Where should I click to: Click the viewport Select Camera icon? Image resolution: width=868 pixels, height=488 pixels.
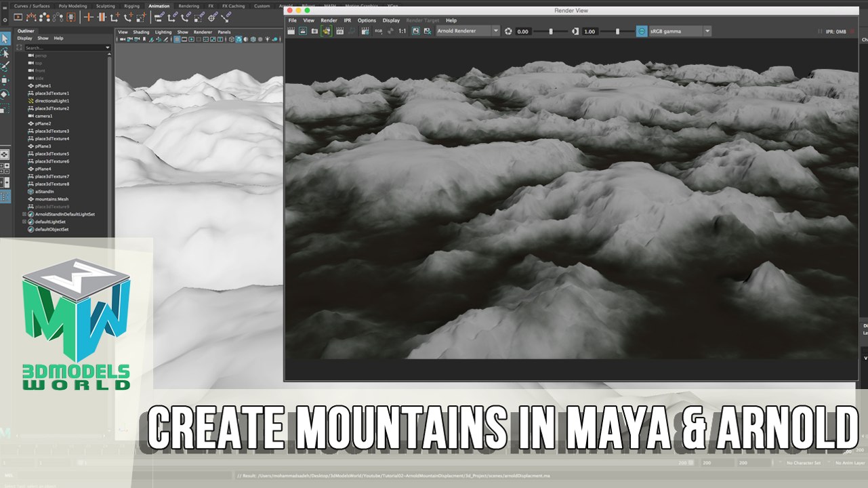[122, 39]
